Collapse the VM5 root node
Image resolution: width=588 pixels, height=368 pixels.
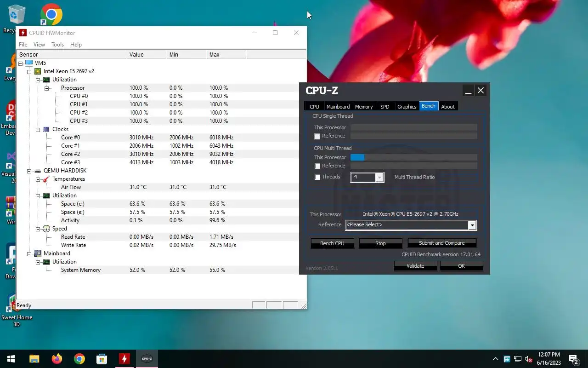click(21, 63)
